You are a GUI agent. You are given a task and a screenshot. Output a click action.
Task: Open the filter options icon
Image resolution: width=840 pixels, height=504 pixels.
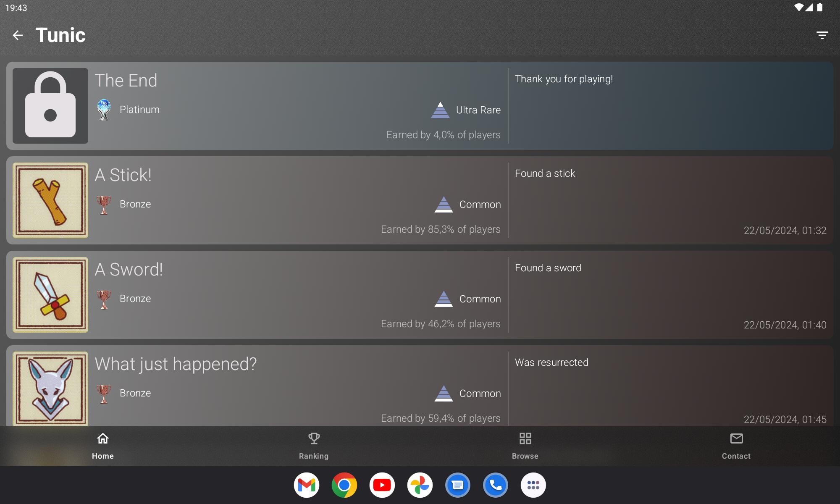coord(822,35)
